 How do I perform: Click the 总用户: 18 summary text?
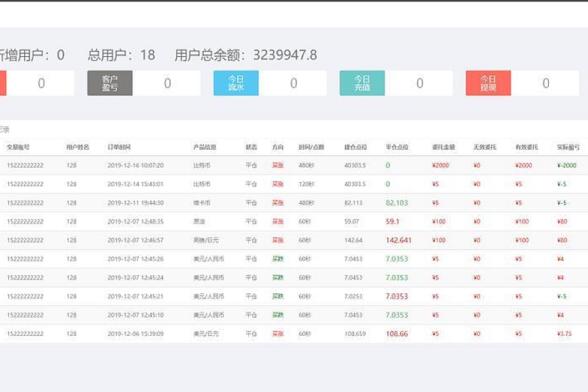tap(121, 55)
